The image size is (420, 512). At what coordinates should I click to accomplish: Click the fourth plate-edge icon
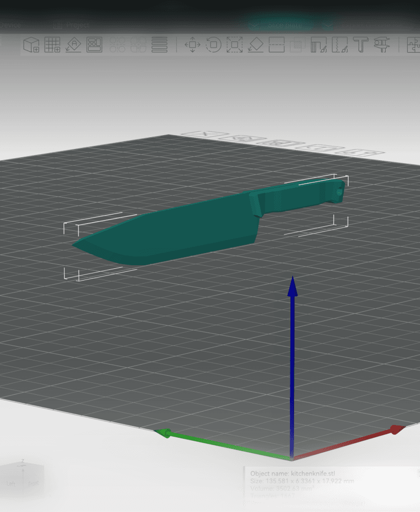(x=320, y=147)
